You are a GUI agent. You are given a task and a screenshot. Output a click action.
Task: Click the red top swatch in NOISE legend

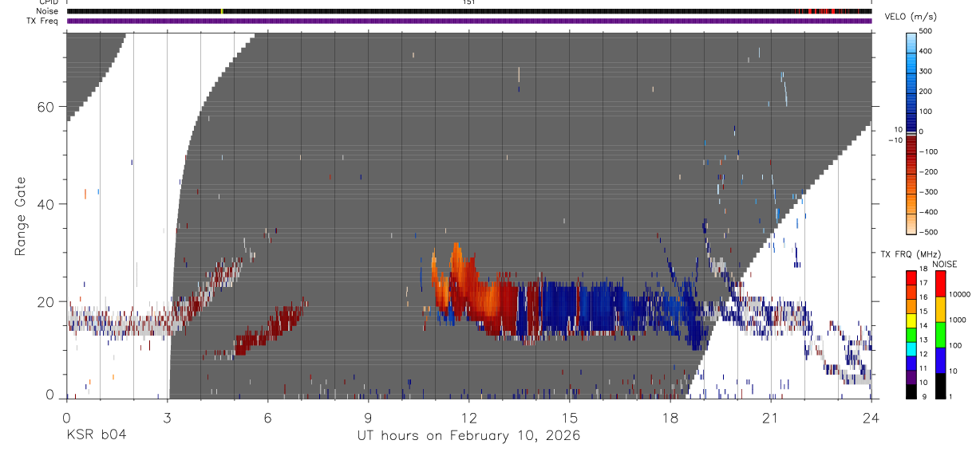pos(940,284)
